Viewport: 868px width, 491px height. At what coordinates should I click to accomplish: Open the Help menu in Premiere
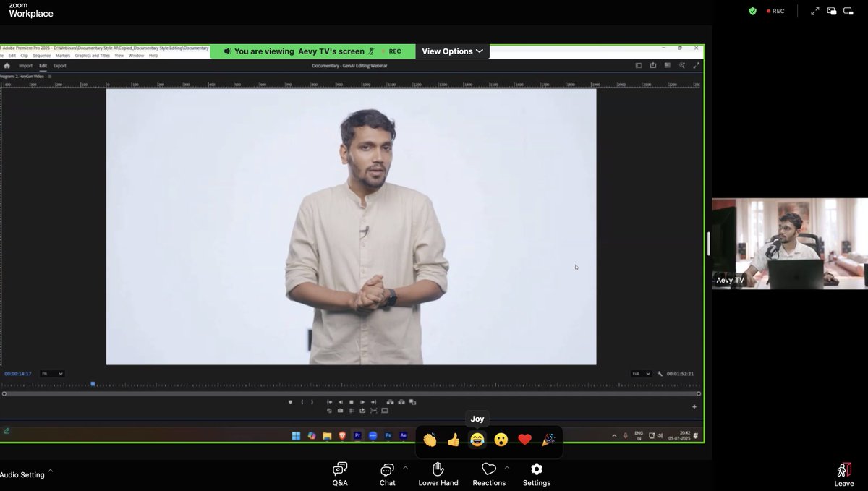pos(153,56)
